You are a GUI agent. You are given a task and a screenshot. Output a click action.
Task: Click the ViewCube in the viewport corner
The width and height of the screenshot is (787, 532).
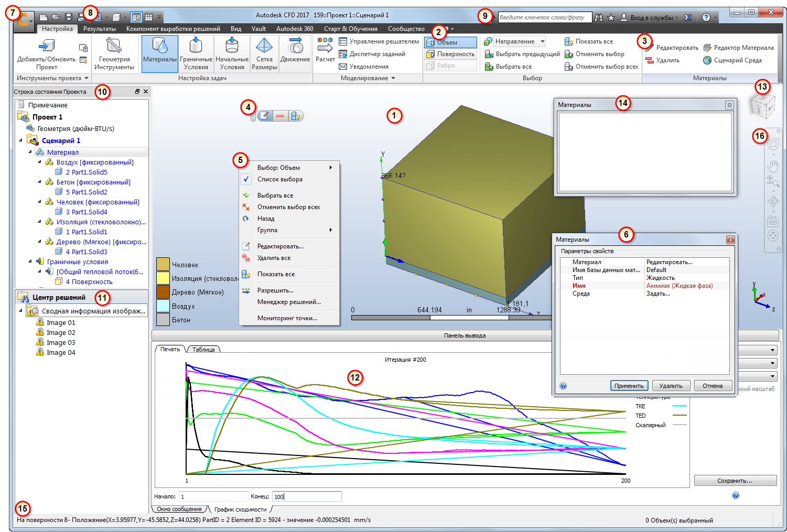click(762, 107)
